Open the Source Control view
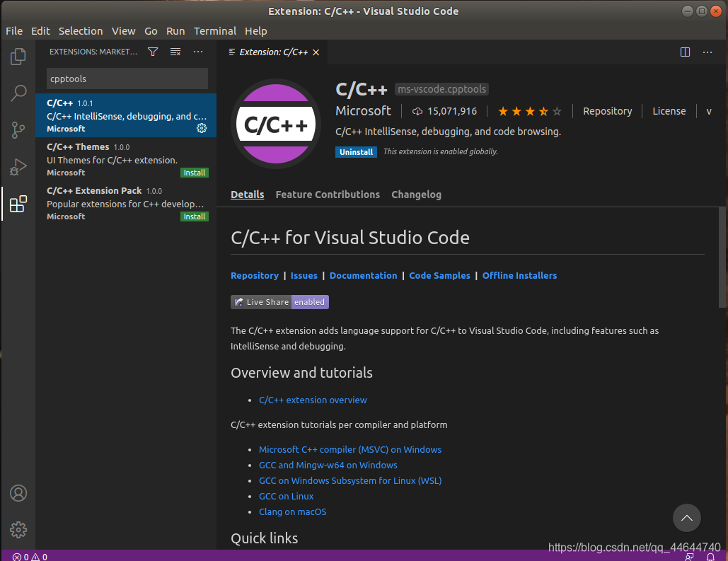The height and width of the screenshot is (561, 728). 18,130
